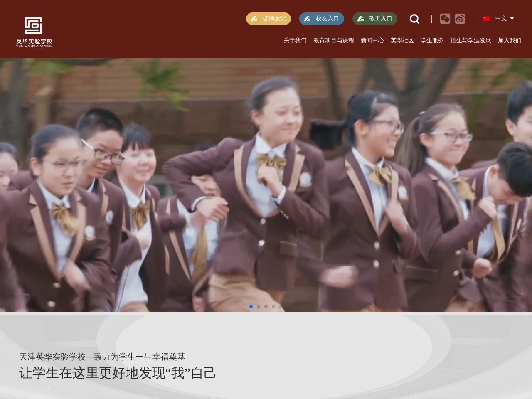Expand the 中文 language dropdown
532x399 pixels.
click(x=512, y=18)
